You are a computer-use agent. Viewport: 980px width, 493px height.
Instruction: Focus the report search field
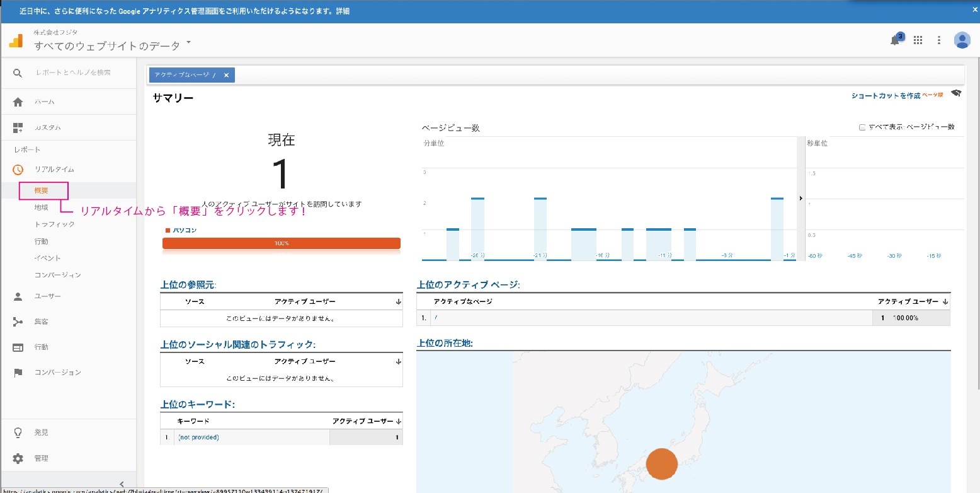72,73
